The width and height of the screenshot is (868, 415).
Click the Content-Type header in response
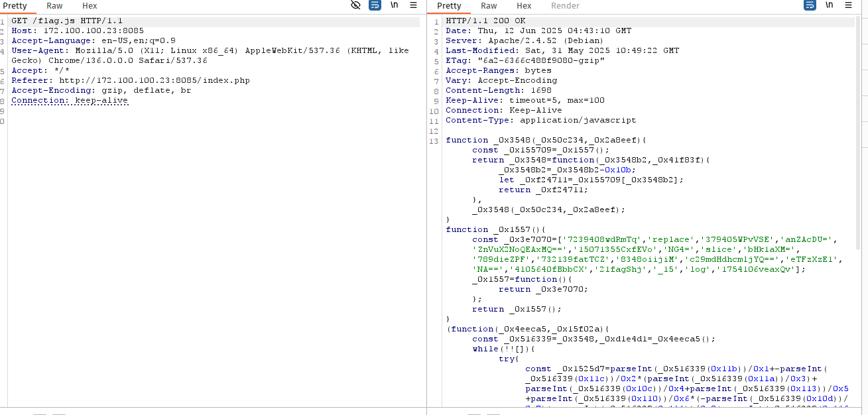(x=540, y=121)
